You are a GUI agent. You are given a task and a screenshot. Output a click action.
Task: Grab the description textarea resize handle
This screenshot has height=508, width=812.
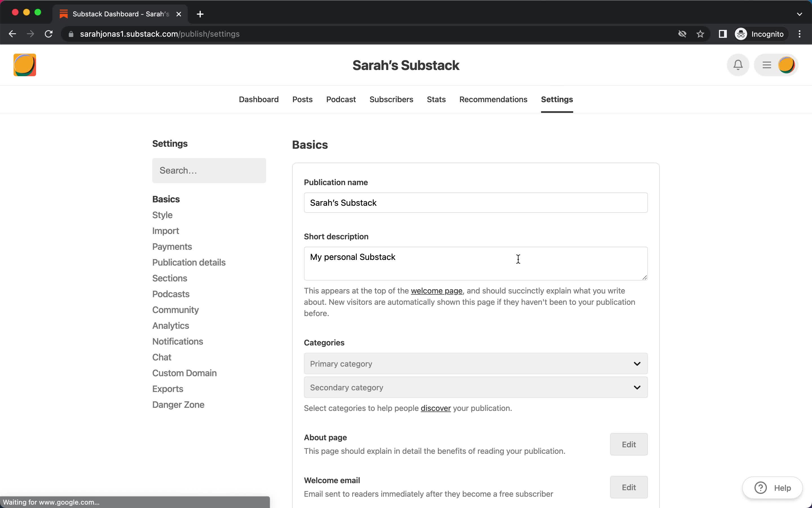(x=644, y=277)
